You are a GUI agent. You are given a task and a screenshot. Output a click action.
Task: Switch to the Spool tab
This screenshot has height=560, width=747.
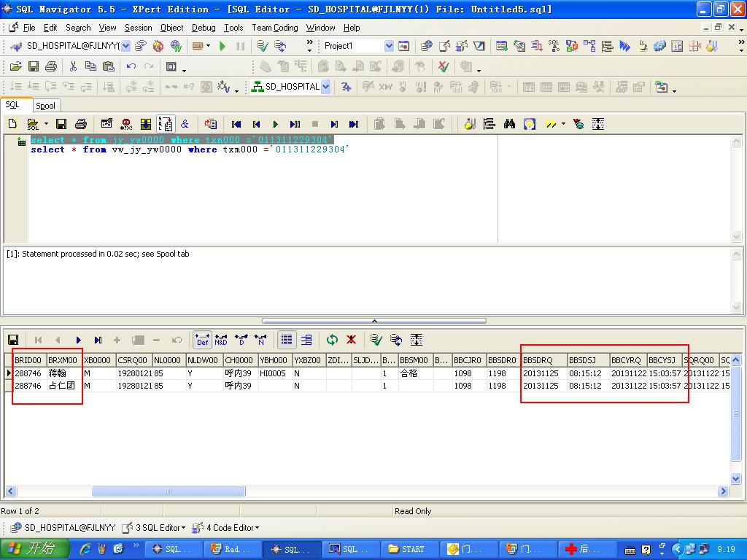pos(45,106)
